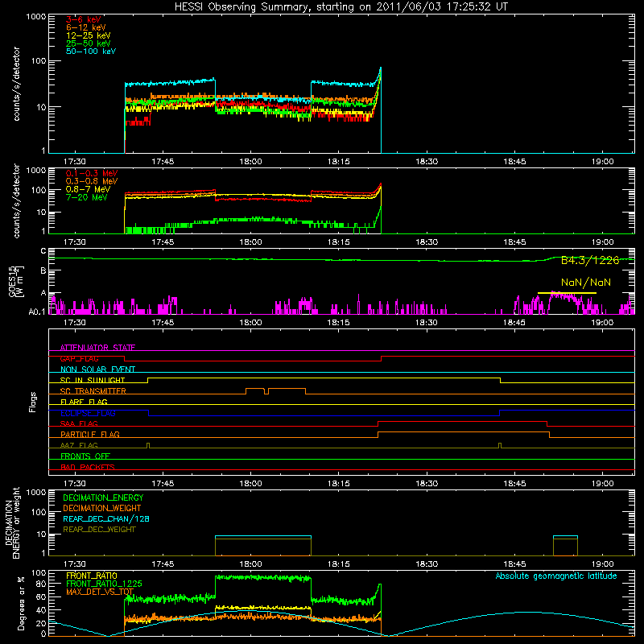
Task: Click the yellow 12-25 keV legend entry
Action: [x=89, y=35]
